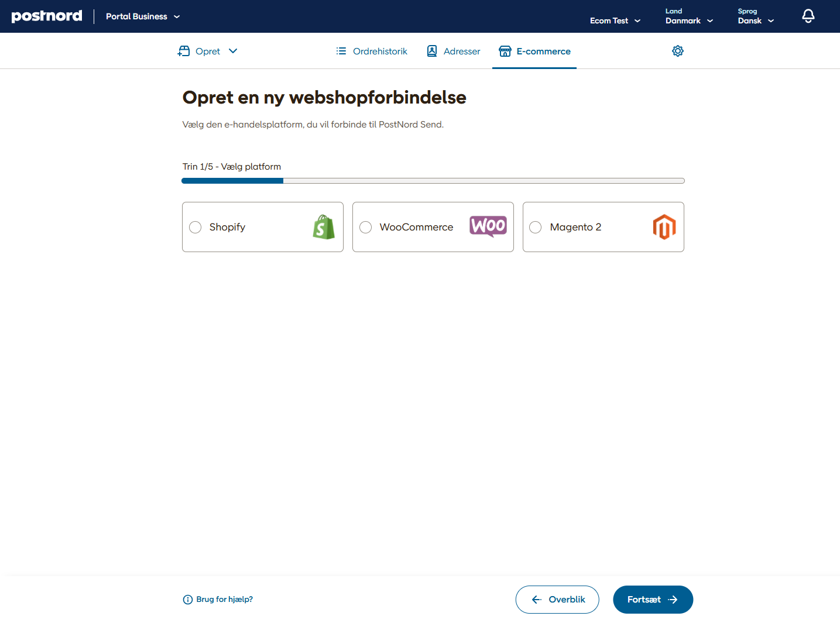Expand the Opret menu chevron
Image resolution: width=840 pixels, height=623 pixels.
coord(233,51)
